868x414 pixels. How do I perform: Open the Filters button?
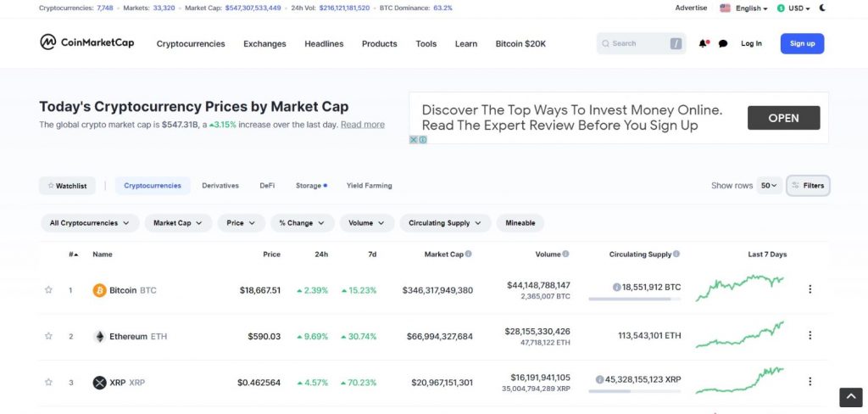tap(808, 186)
